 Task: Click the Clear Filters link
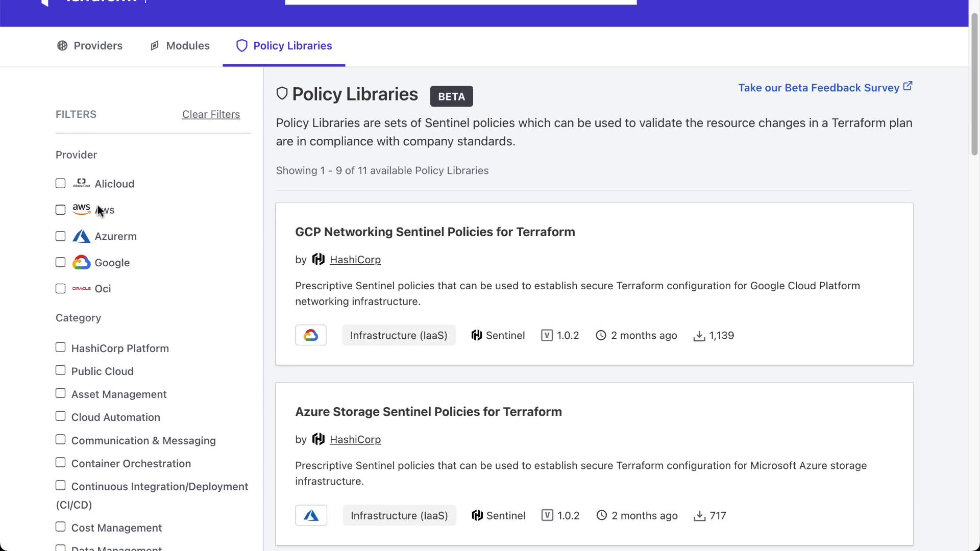(x=211, y=114)
